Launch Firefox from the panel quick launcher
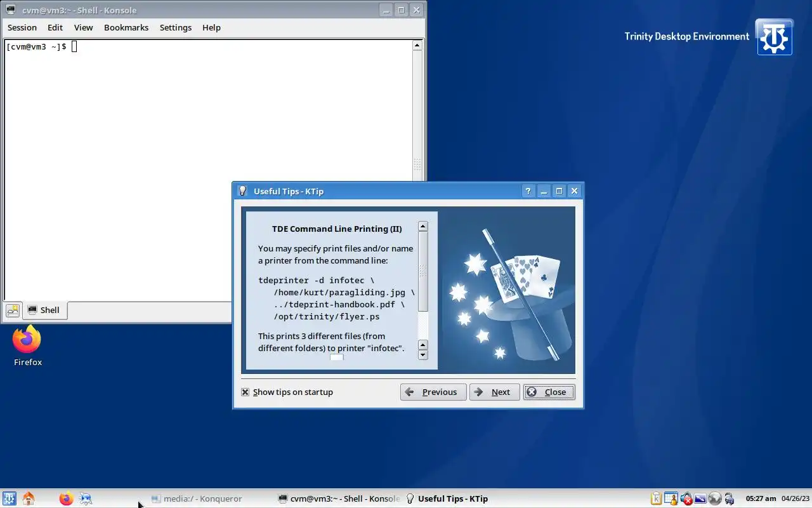This screenshot has width=812, height=508. (x=66, y=498)
